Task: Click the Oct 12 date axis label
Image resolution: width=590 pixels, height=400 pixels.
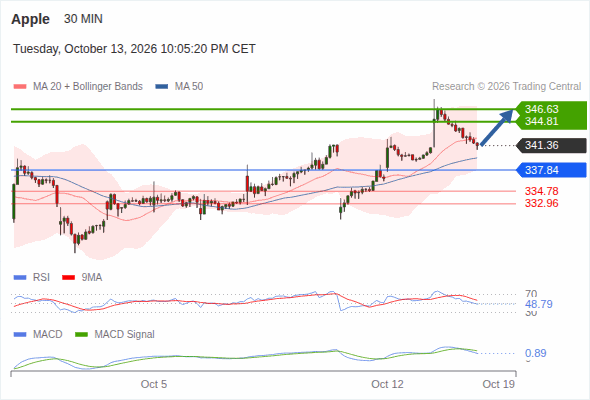Action: pyautogui.click(x=387, y=384)
